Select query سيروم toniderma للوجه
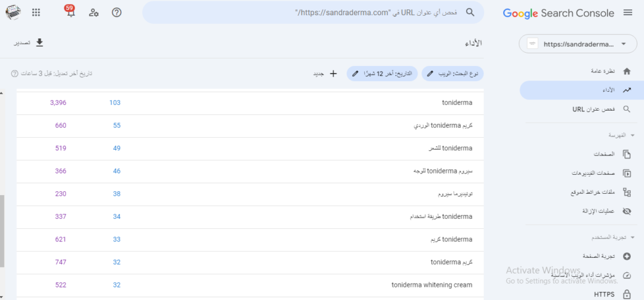The image size is (644, 300). [x=250, y=171]
